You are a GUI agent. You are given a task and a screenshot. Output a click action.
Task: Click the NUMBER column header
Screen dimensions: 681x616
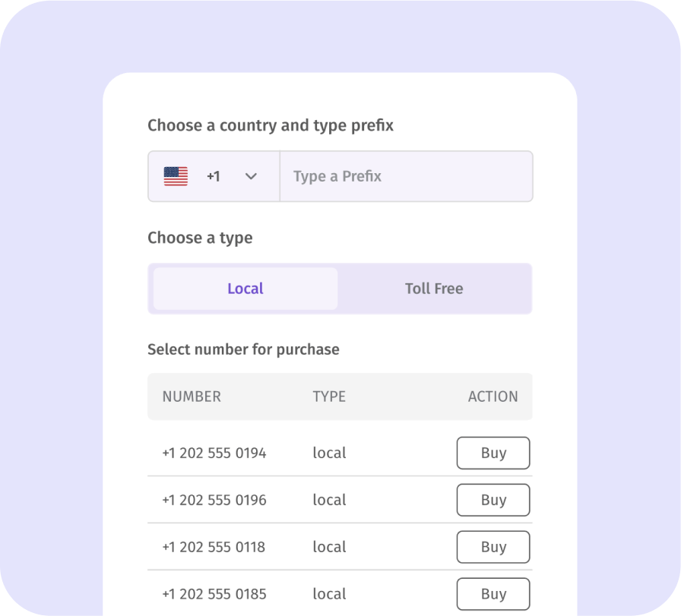[192, 396]
